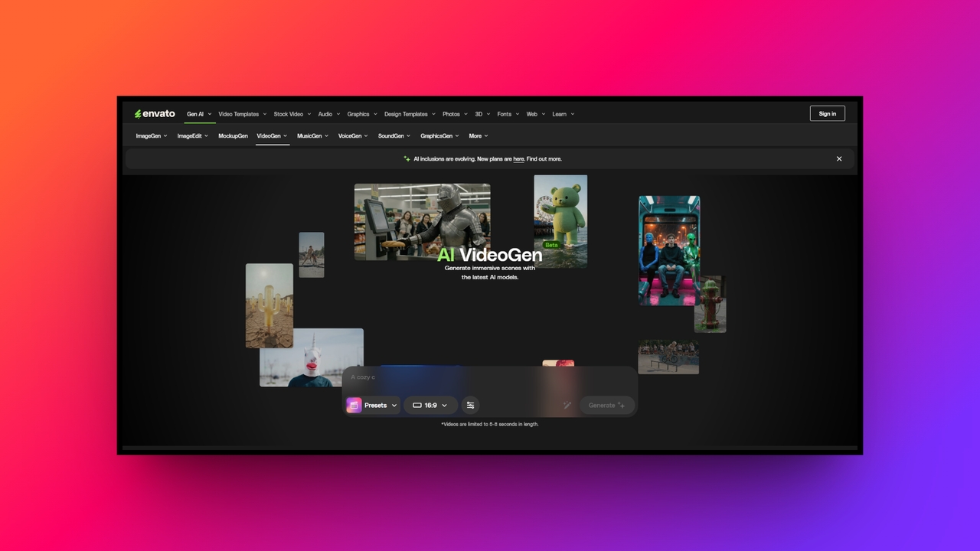This screenshot has width=980, height=551.
Task: Select the VideoGen tab
Action: coord(273,136)
